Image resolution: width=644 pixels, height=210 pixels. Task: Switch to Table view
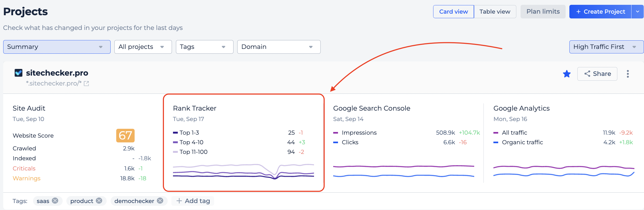tap(495, 11)
